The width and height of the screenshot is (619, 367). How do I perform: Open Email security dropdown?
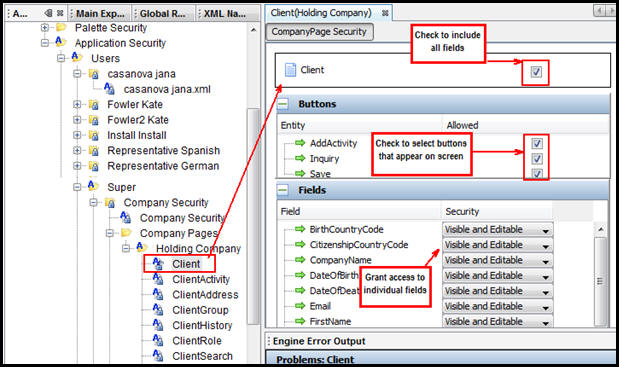(x=497, y=306)
